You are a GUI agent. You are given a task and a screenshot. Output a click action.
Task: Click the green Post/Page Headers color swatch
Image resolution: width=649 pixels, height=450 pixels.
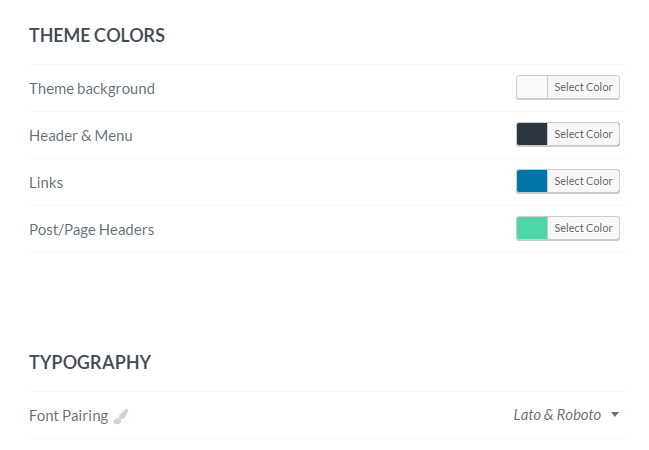tap(532, 228)
